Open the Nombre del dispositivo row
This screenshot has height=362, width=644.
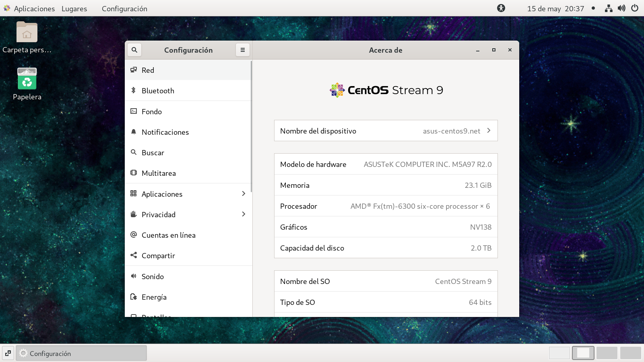coord(386,131)
